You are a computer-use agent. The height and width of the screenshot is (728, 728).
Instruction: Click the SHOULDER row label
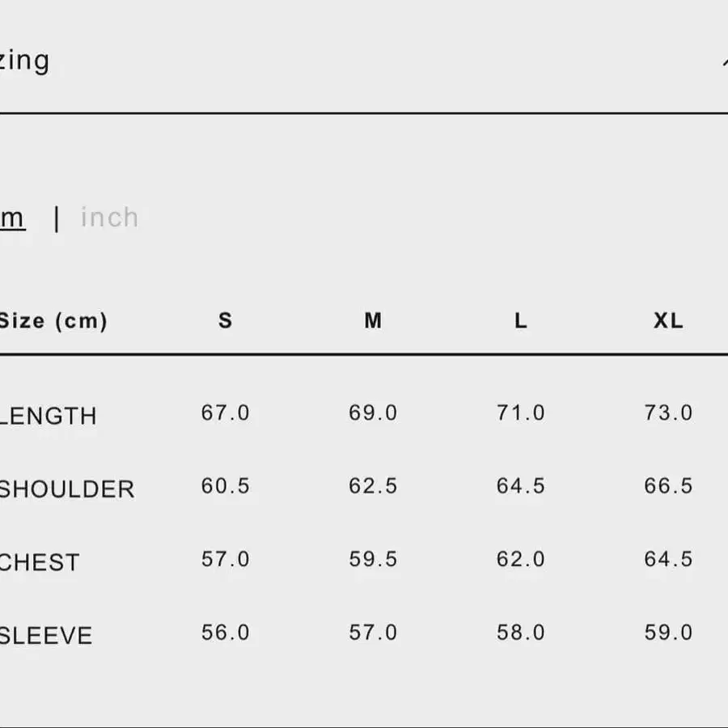[x=67, y=489]
